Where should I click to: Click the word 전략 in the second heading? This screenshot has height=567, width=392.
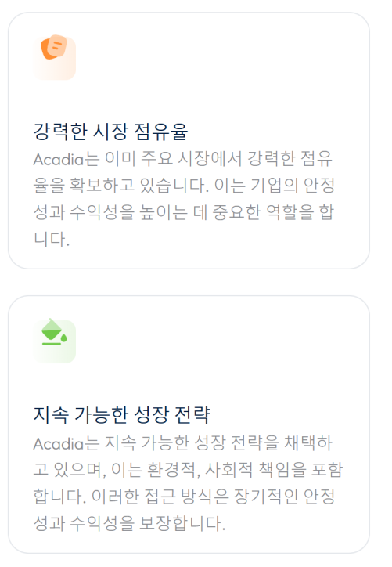pos(192,415)
